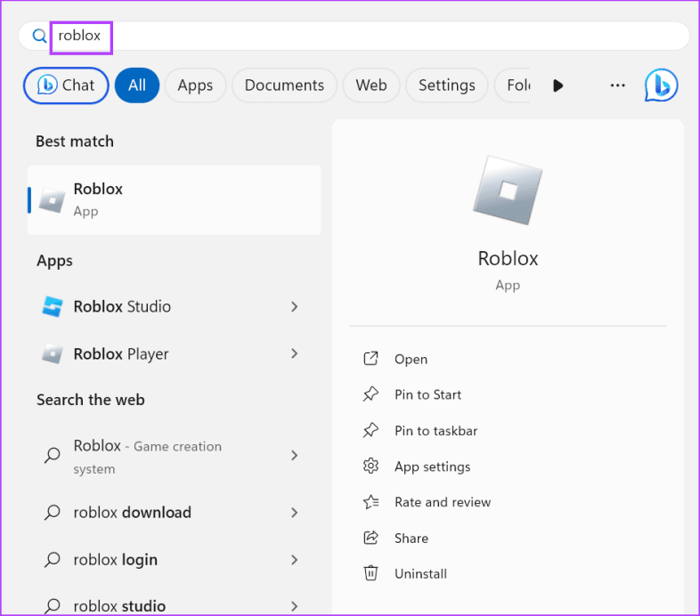Switch to the Documents filter tab
Image resolution: width=700 pixels, height=616 pixels.
[x=285, y=85]
